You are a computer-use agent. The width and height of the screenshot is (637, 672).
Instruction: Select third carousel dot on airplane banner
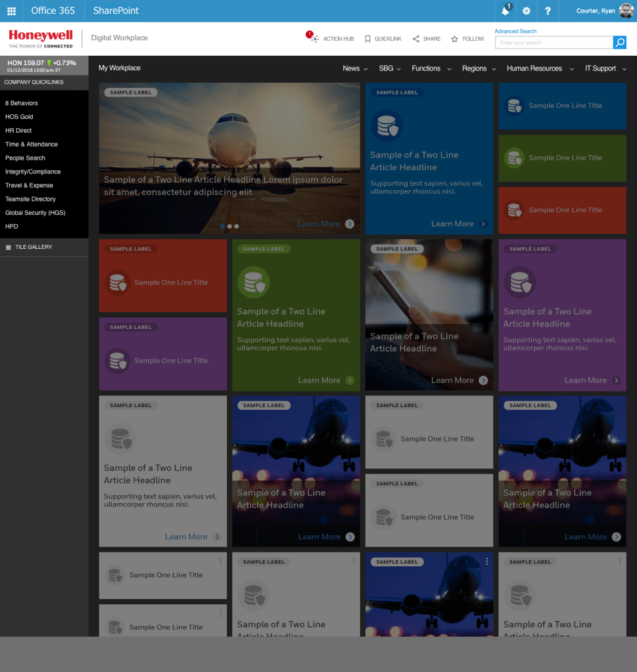tap(237, 226)
